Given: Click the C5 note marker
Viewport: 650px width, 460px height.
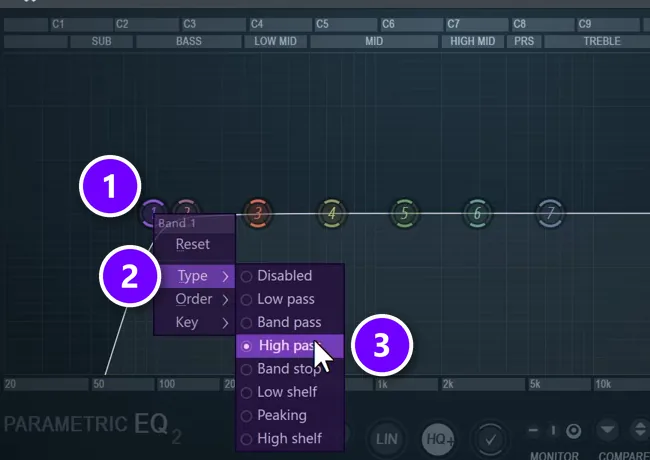Looking at the screenshot, I should [322, 24].
